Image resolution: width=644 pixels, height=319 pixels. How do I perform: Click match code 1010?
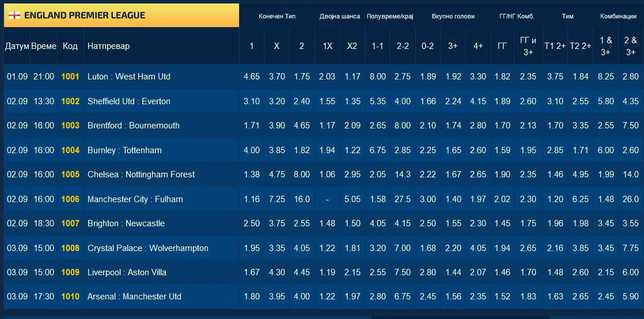click(70, 297)
